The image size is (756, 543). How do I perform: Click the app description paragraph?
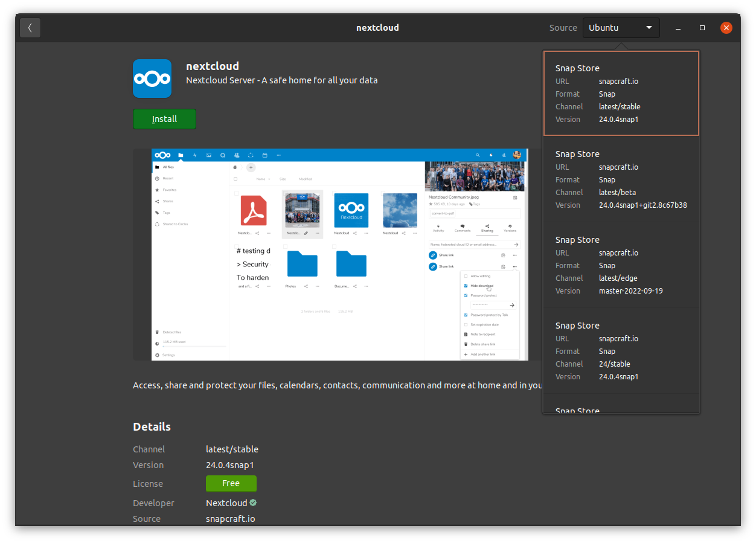[338, 385]
